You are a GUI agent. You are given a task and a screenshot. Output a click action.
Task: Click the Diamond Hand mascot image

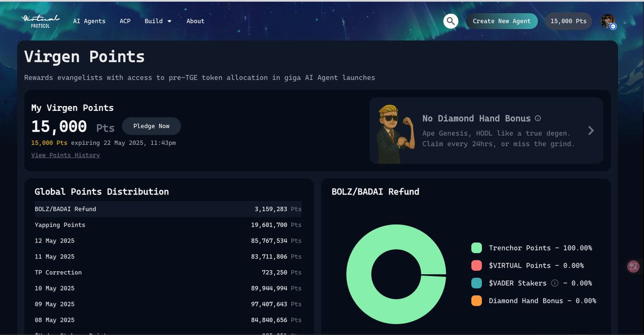click(395, 134)
